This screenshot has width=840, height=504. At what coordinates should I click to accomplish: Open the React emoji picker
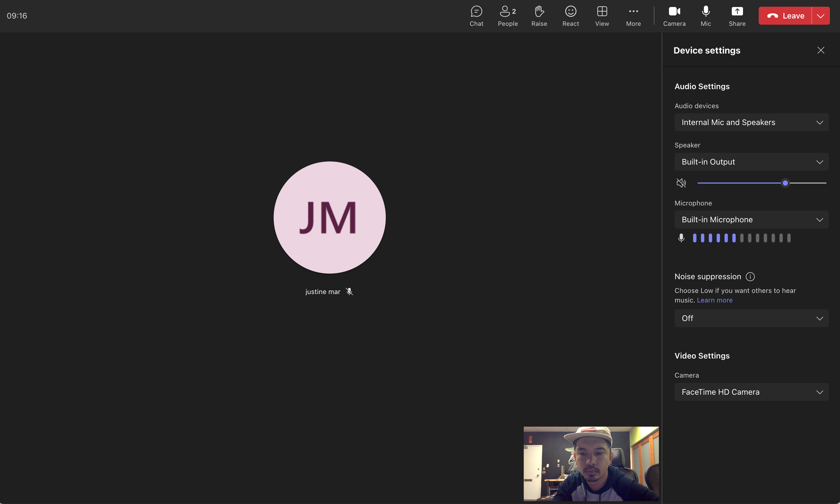click(570, 16)
